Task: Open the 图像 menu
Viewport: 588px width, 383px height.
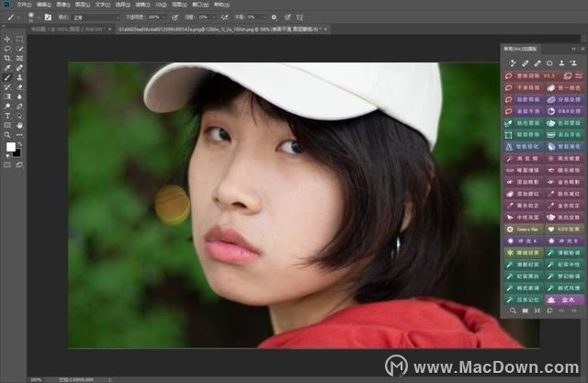Action: point(63,5)
